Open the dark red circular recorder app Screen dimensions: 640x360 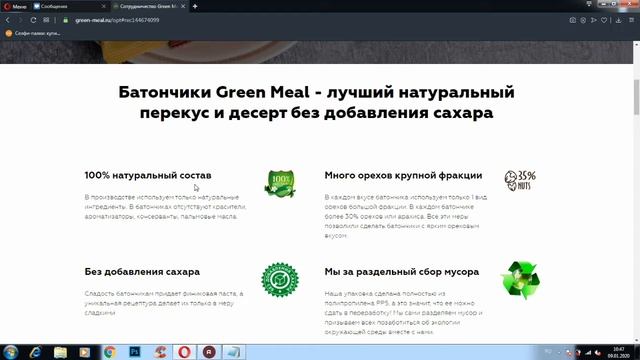click(x=209, y=352)
